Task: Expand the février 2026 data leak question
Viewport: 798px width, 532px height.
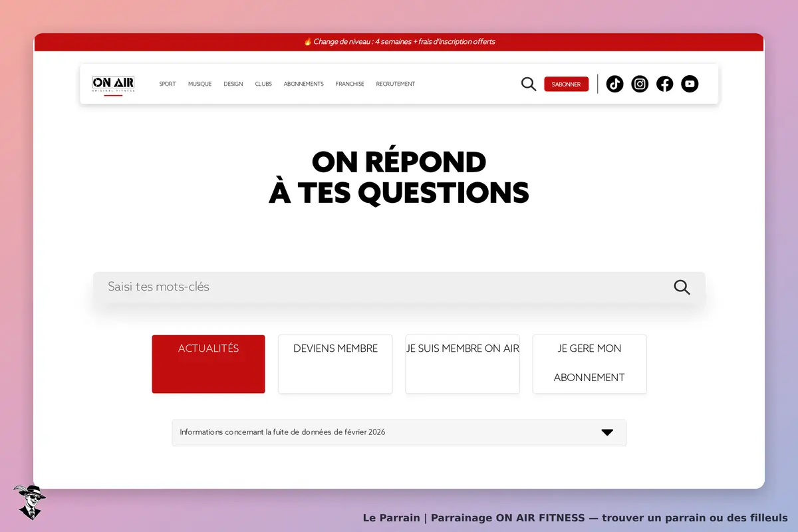Action: click(x=399, y=432)
